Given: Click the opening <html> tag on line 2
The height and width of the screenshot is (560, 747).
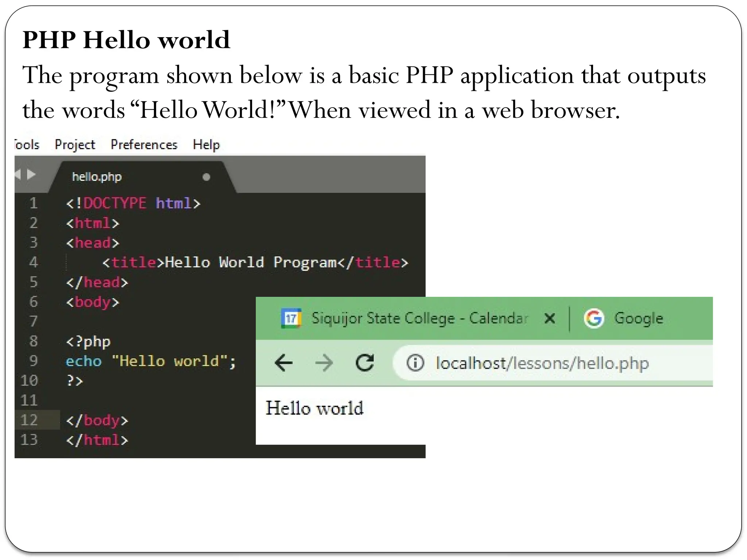Looking at the screenshot, I should pos(93,223).
